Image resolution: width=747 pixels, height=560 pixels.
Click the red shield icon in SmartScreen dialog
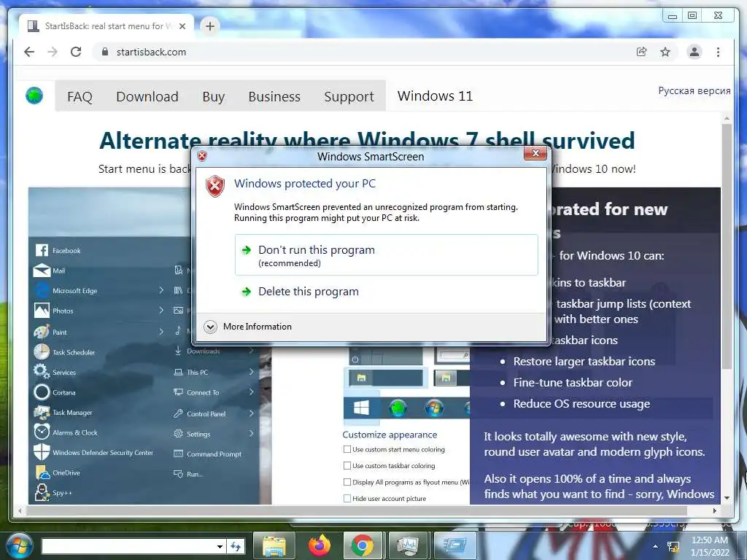(215, 186)
